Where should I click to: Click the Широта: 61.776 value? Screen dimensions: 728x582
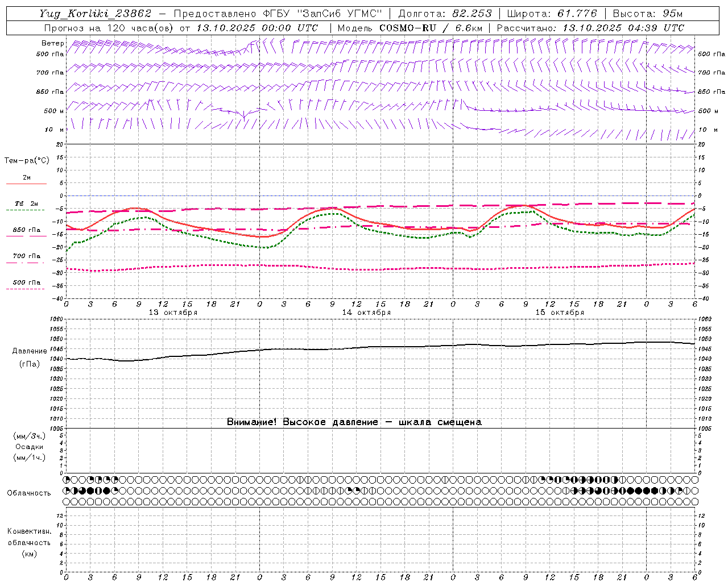click(x=552, y=14)
